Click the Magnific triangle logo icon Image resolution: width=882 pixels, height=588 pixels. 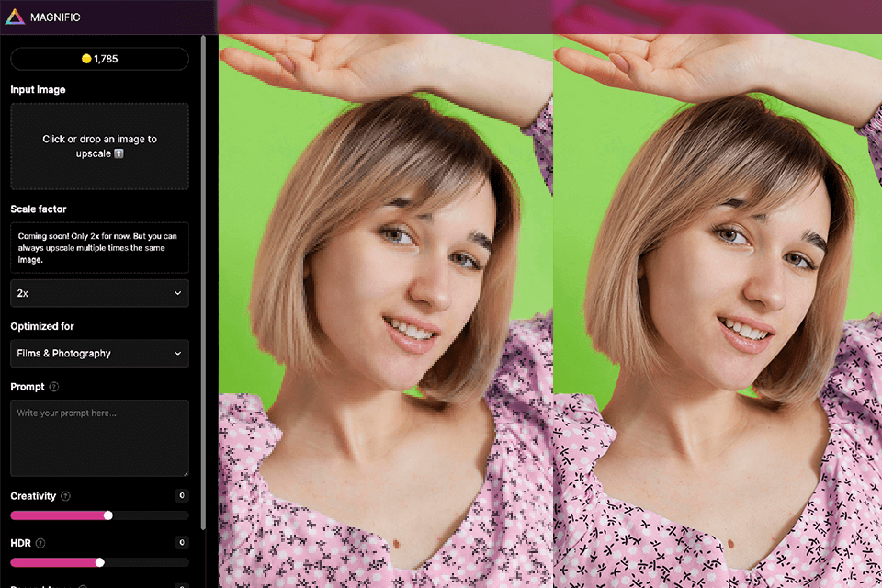tap(15, 17)
